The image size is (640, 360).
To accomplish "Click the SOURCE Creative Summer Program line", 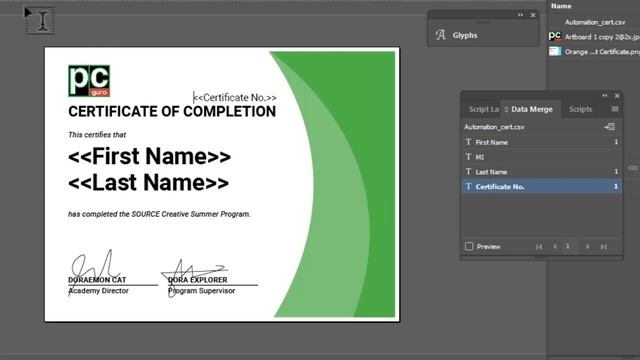I will pyautogui.click(x=159, y=214).
